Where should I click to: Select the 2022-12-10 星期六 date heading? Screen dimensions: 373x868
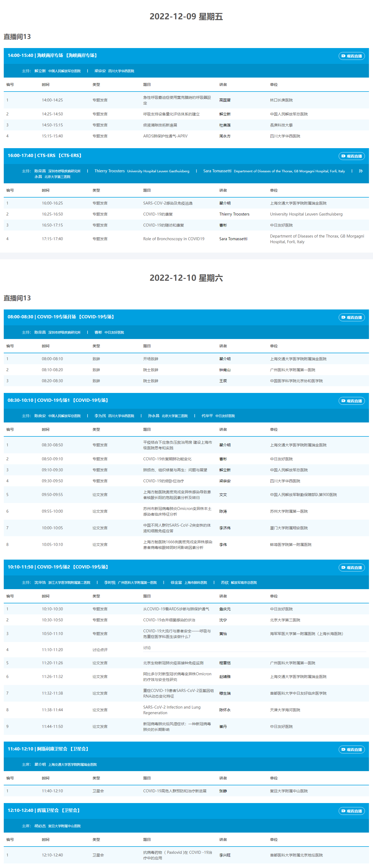click(x=186, y=278)
